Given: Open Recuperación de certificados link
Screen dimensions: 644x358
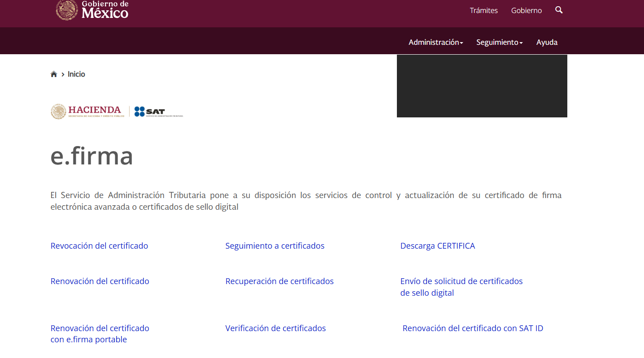Looking at the screenshot, I should 279,281.
